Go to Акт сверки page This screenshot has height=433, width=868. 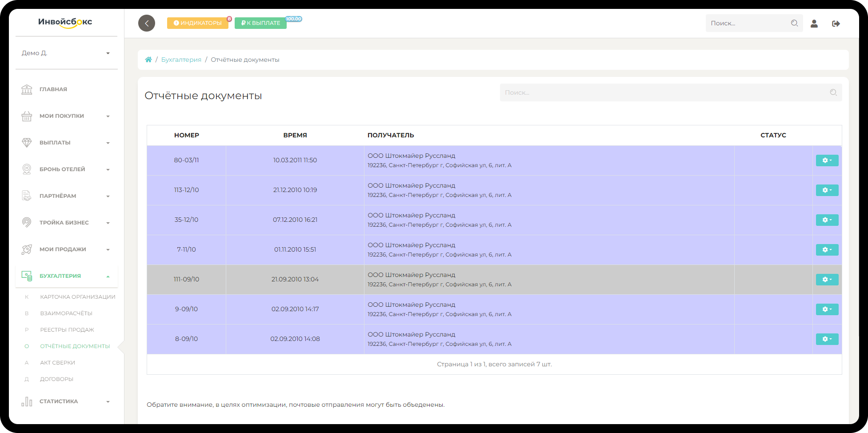pyautogui.click(x=57, y=363)
